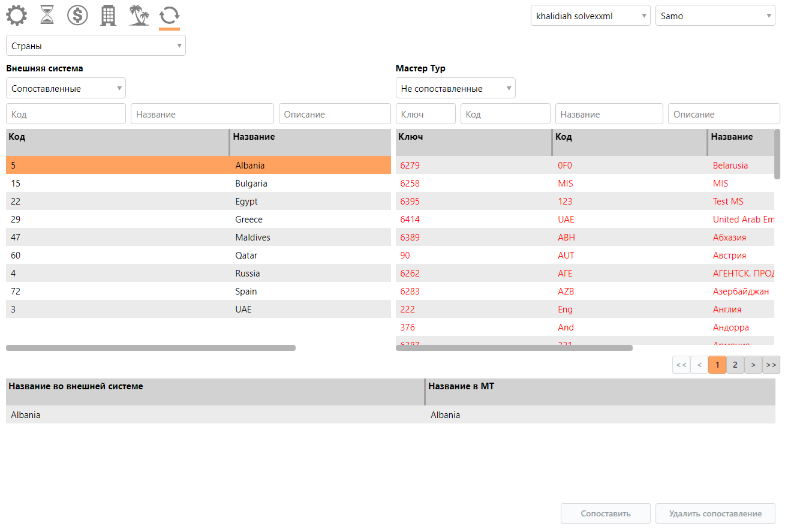Open the palm tree island icon
The image size is (785, 532).
click(x=139, y=15)
